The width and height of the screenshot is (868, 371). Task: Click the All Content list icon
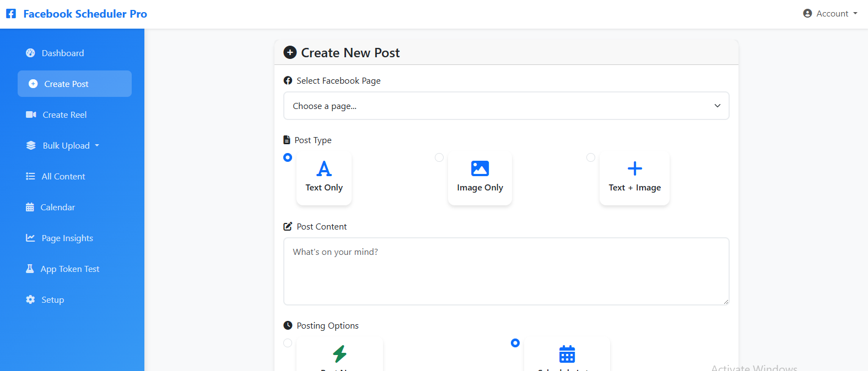click(30, 176)
